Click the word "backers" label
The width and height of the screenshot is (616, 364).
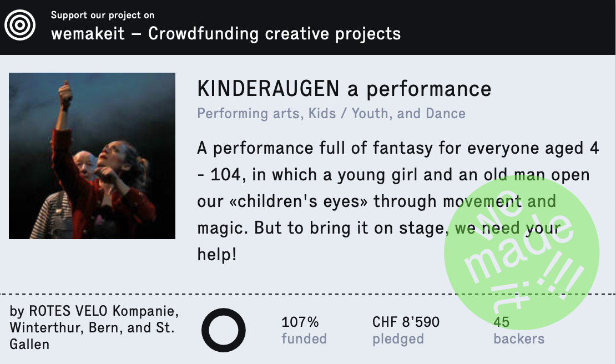click(x=519, y=339)
